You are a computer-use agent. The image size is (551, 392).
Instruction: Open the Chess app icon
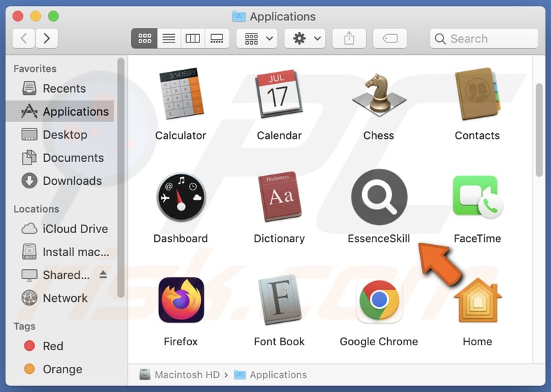pos(379,94)
